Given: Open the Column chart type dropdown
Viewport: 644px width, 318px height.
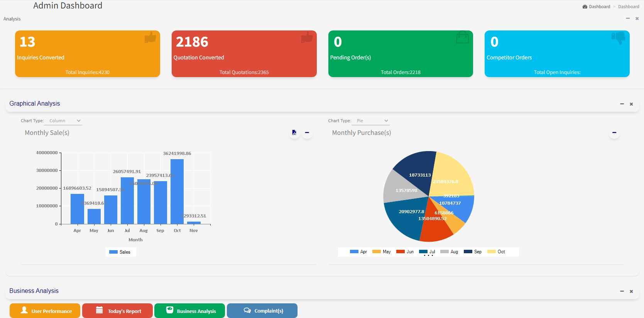Looking at the screenshot, I should point(63,121).
